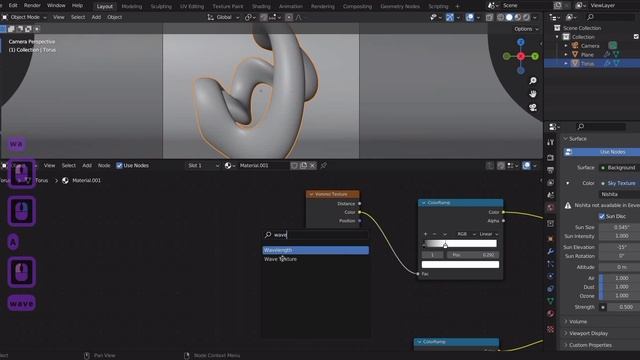Viewport: 640px width, 360px height.
Task: Open the World properties tab icon
Action: point(550,208)
